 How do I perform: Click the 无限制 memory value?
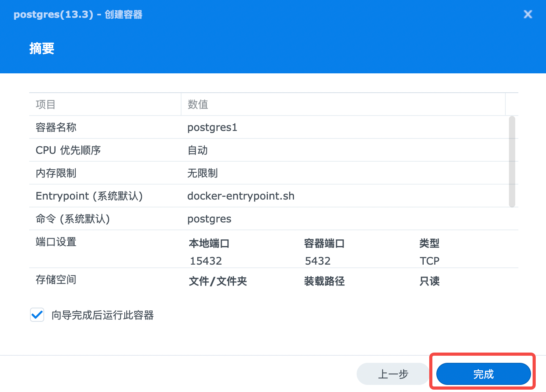pos(202,173)
